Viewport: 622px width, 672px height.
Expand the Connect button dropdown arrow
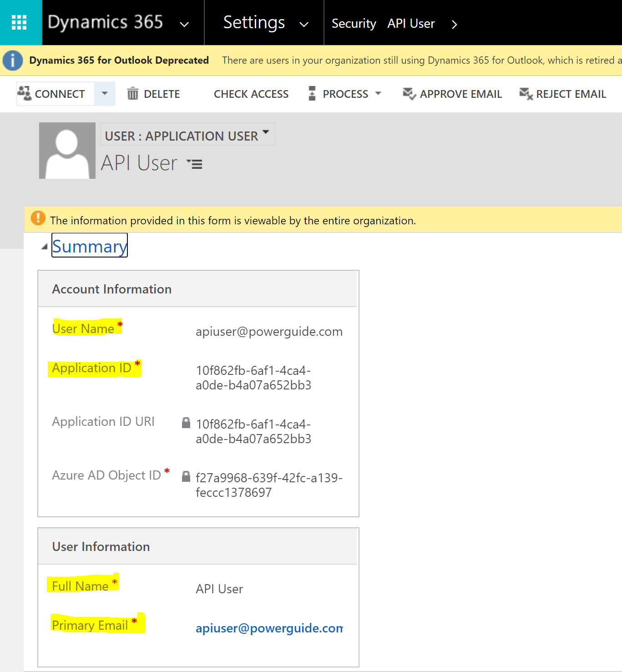[x=104, y=93]
